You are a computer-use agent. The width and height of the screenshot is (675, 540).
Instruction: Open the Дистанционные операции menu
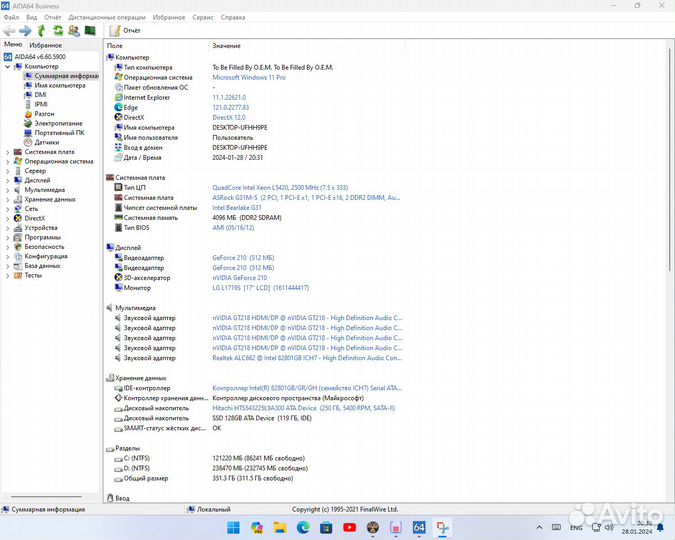107,17
